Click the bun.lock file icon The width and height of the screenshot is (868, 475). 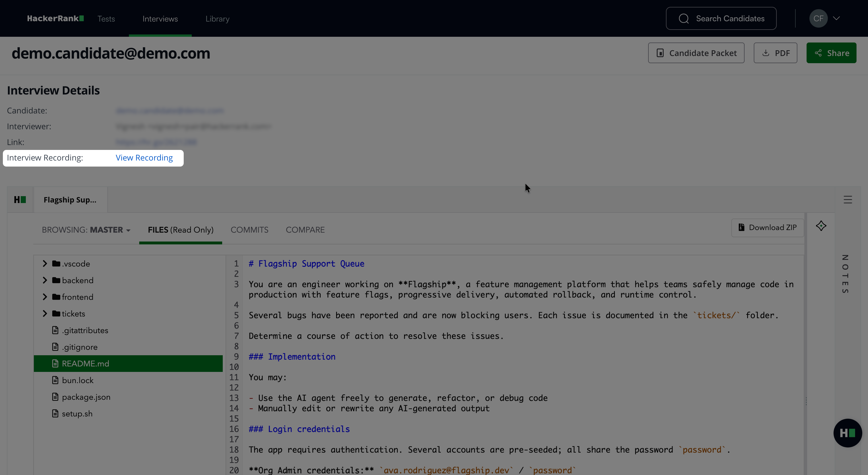(x=55, y=380)
